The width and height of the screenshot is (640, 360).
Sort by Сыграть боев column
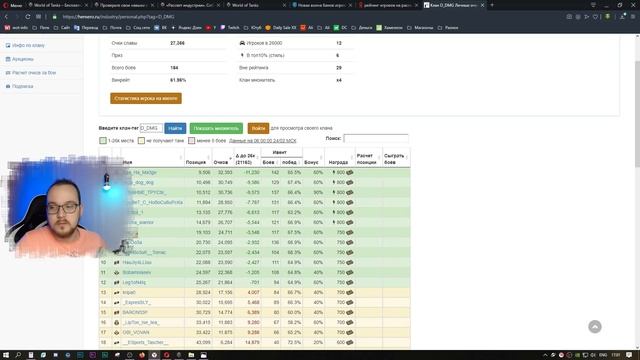point(396,159)
